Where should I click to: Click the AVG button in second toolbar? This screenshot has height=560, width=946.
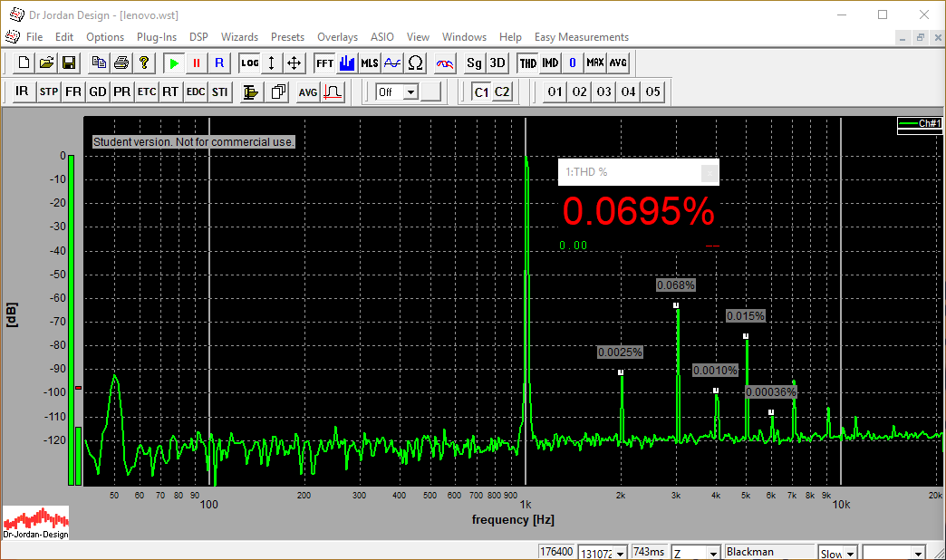click(308, 92)
